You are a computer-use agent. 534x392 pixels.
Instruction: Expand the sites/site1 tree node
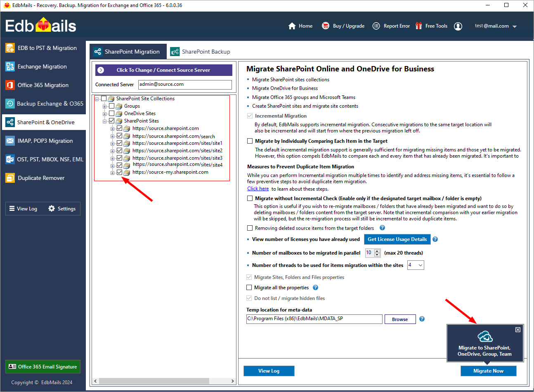coord(112,144)
